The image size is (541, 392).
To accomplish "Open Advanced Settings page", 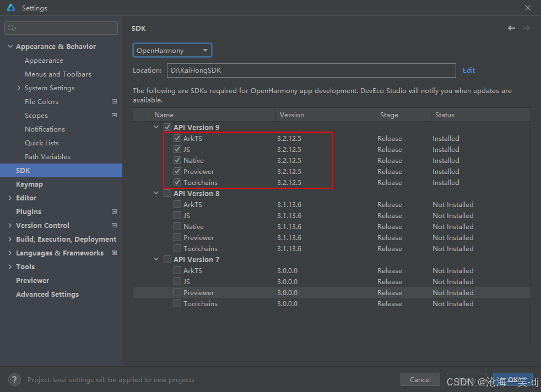I will pyautogui.click(x=47, y=295).
